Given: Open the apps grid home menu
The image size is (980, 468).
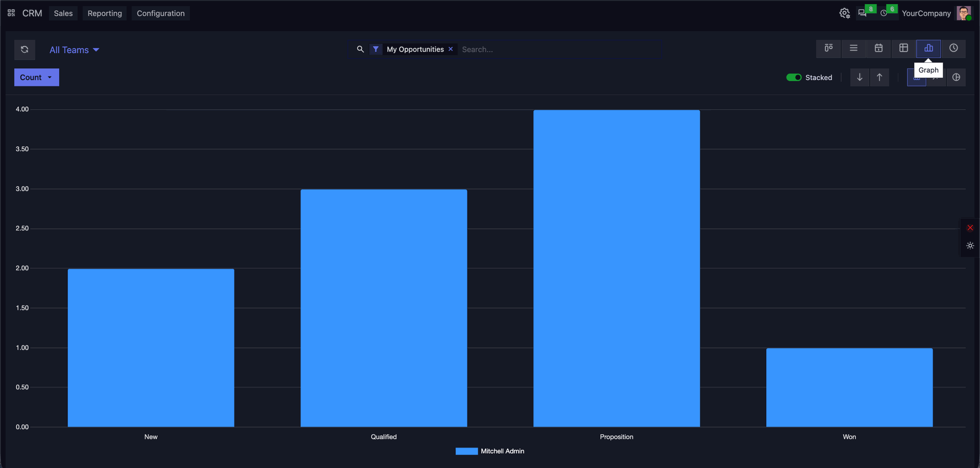Looking at the screenshot, I should point(11,13).
